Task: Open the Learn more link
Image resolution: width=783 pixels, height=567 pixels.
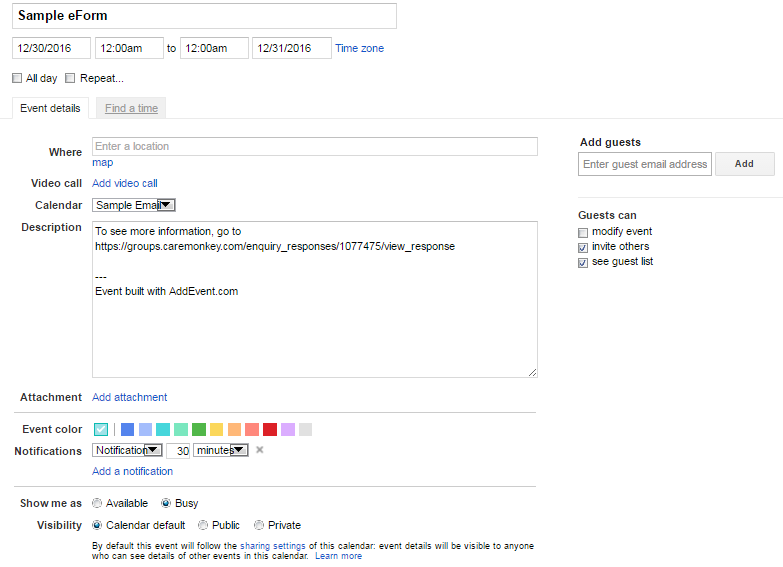Action: (339, 556)
